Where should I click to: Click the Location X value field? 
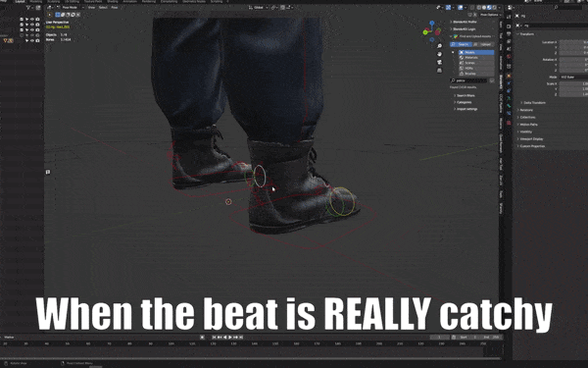pos(573,42)
